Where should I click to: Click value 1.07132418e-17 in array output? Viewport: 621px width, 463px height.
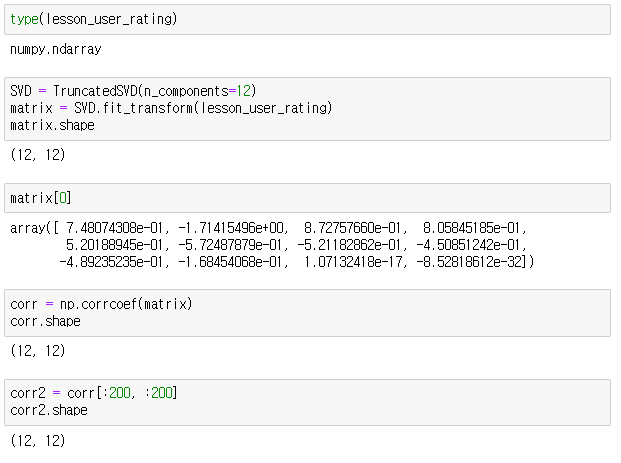pyautogui.click(x=352, y=262)
